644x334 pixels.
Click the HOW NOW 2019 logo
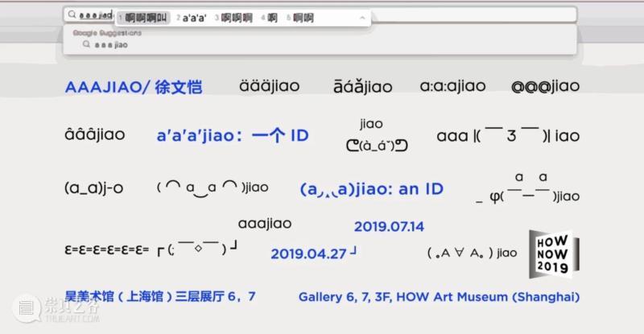pyautogui.click(x=554, y=254)
